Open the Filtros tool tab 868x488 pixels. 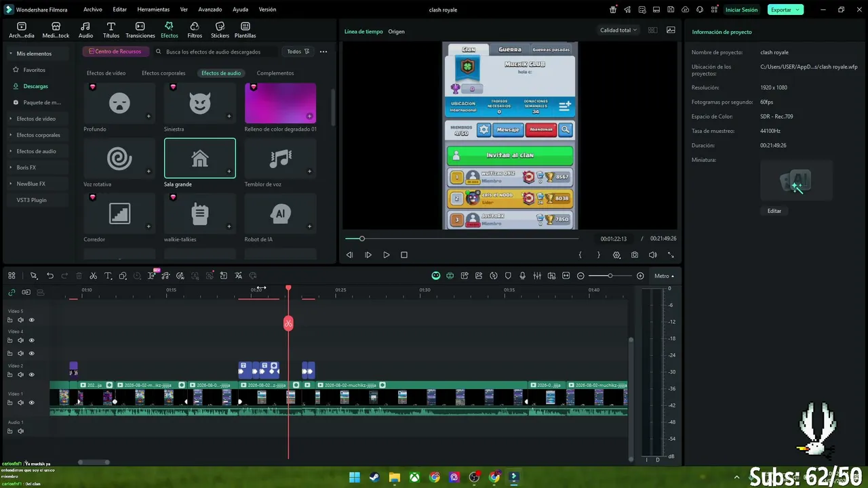[195, 30]
